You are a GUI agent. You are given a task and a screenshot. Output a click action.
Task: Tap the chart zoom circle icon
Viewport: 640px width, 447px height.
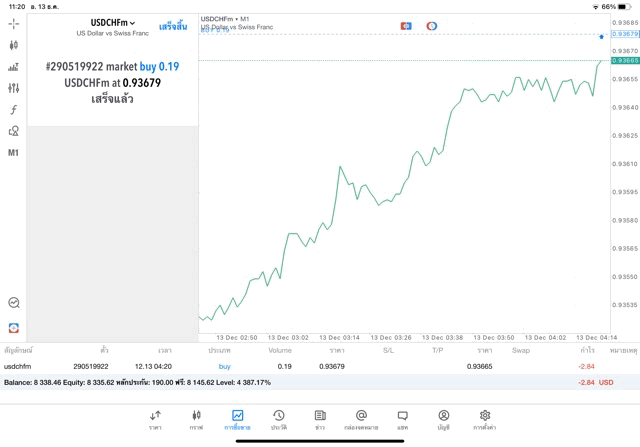point(14,302)
